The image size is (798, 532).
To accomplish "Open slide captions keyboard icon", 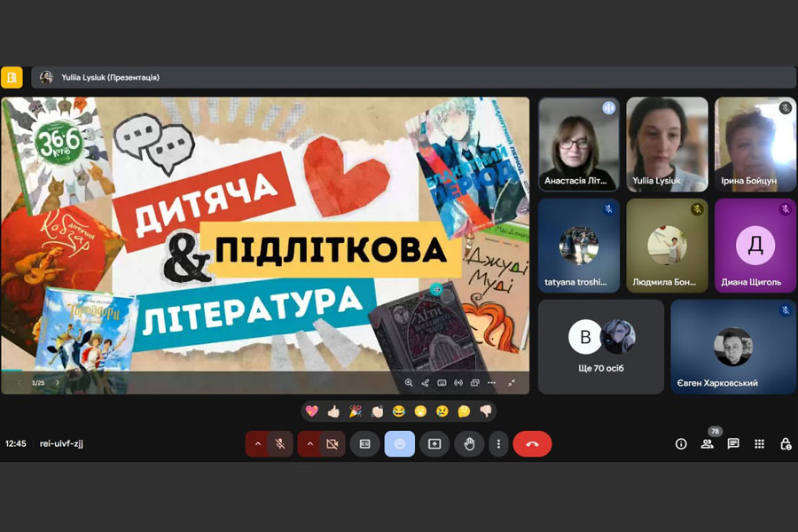I will click(x=442, y=383).
